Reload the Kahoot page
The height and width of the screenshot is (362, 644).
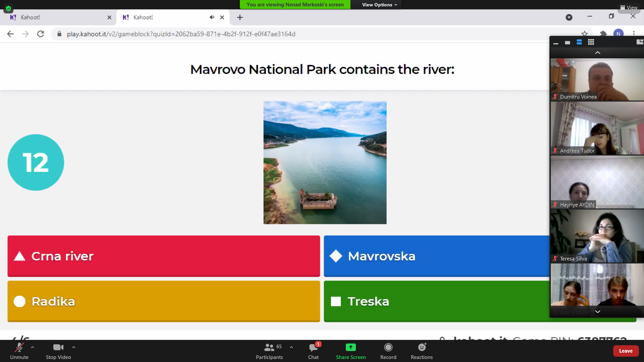click(x=41, y=34)
